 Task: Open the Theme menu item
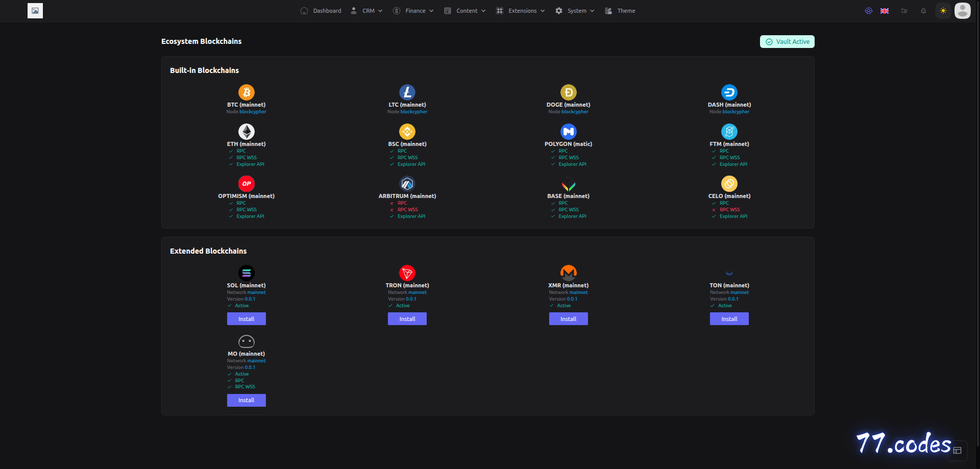620,11
